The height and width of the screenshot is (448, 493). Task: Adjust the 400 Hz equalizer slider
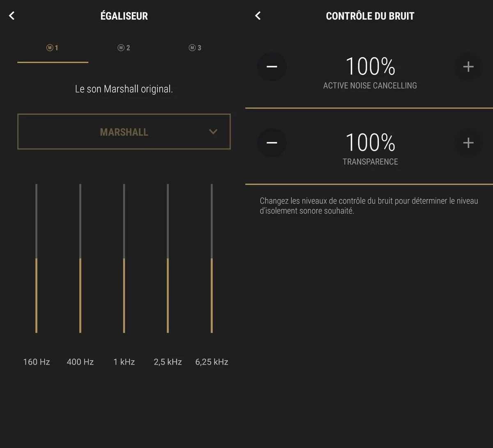pos(80,259)
